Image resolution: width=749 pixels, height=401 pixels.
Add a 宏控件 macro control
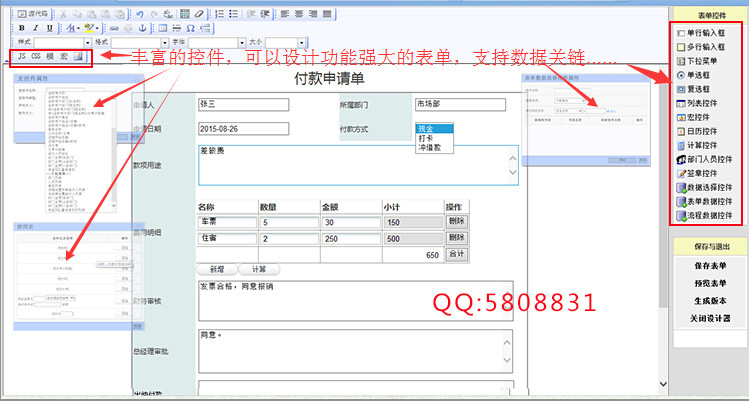[x=693, y=117]
